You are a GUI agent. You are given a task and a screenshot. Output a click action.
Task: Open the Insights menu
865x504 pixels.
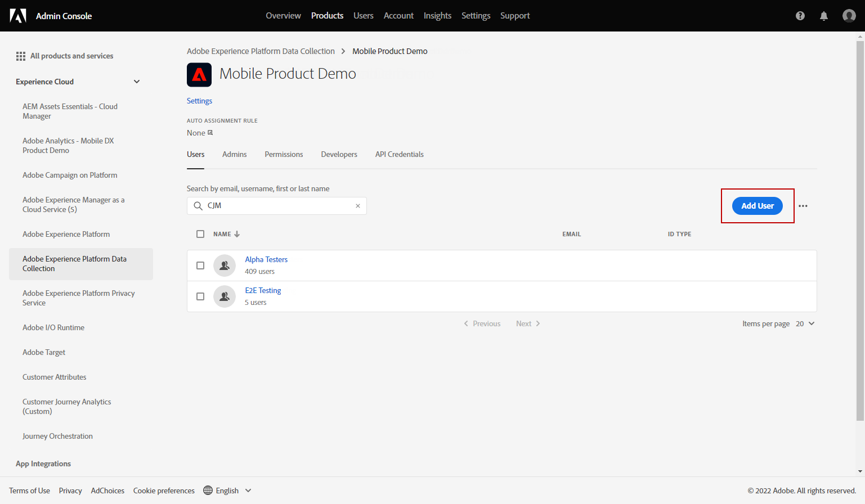click(438, 16)
